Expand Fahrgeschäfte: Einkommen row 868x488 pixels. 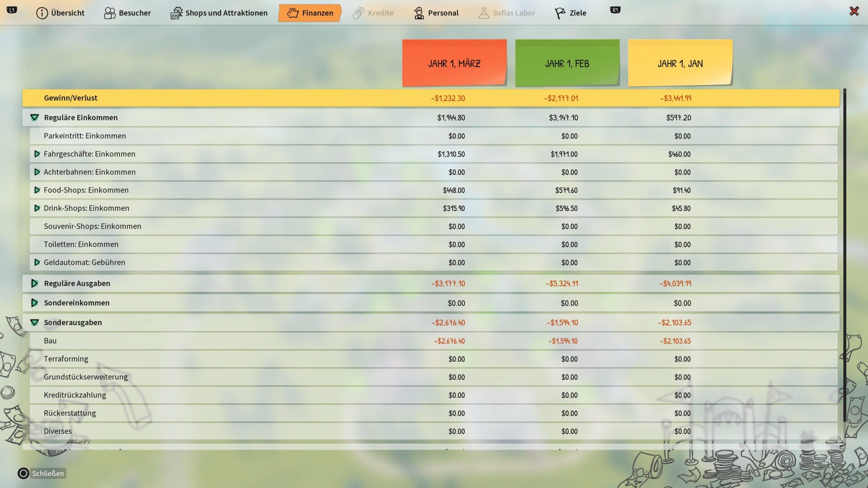click(37, 154)
